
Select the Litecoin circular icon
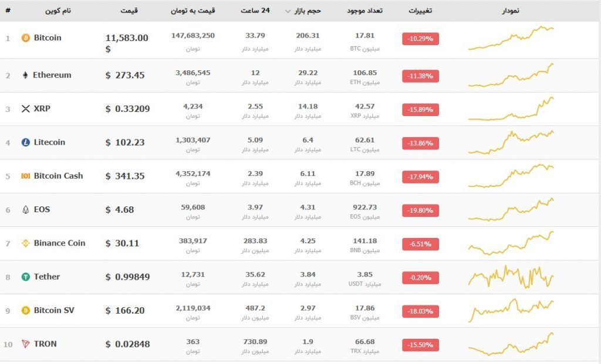coord(25,142)
